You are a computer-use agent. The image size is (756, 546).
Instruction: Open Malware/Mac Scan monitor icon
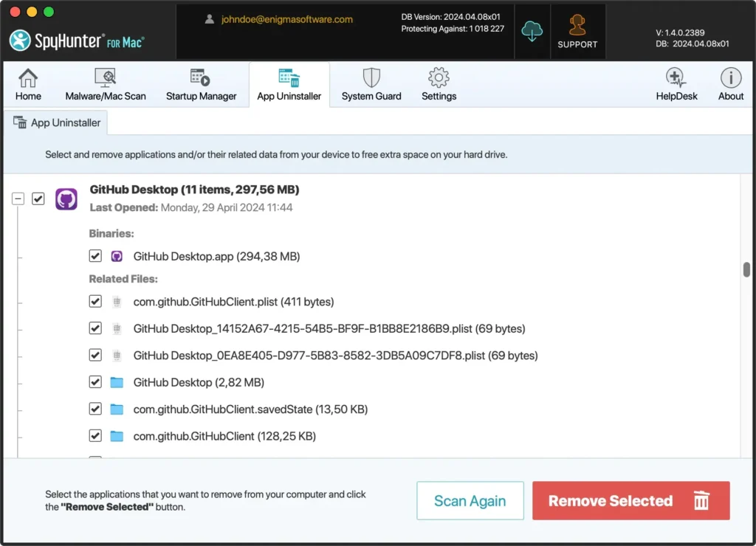tap(105, 77)
